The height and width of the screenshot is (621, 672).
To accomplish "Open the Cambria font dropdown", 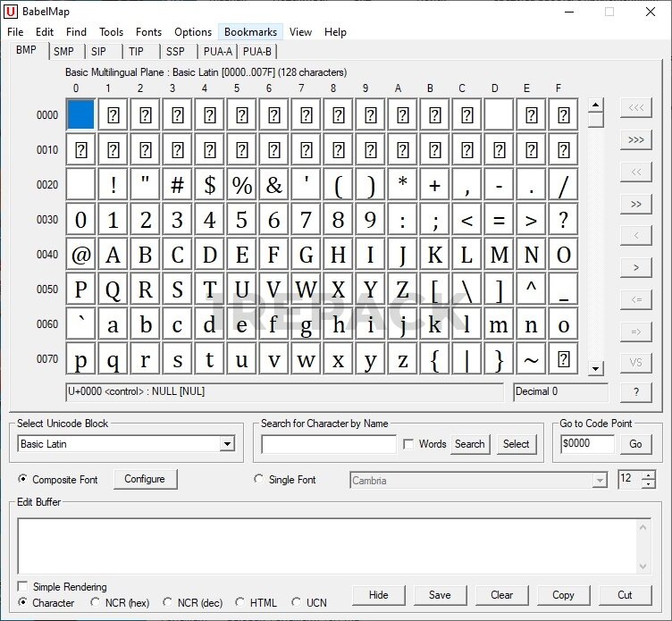I will tap(600, 481).
